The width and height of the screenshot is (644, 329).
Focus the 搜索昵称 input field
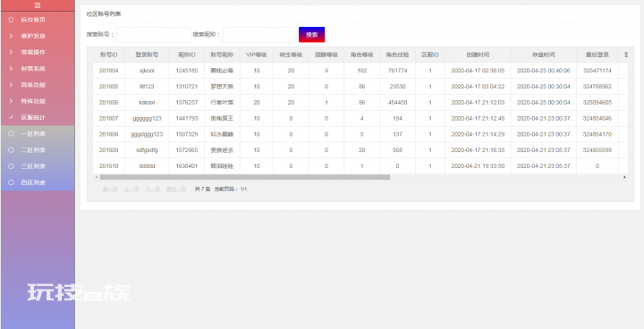tap(260, 35)
